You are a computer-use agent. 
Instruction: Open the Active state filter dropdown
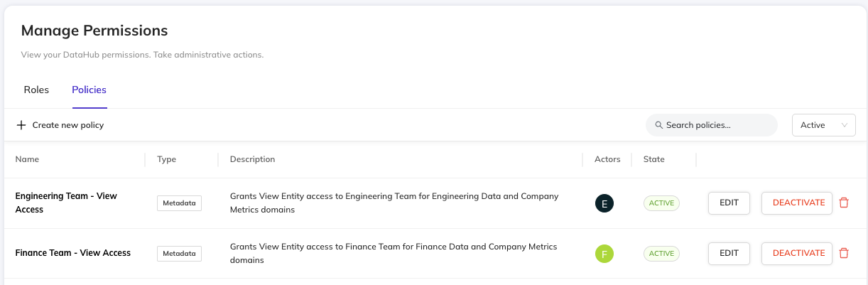click(x=823, y=125)
